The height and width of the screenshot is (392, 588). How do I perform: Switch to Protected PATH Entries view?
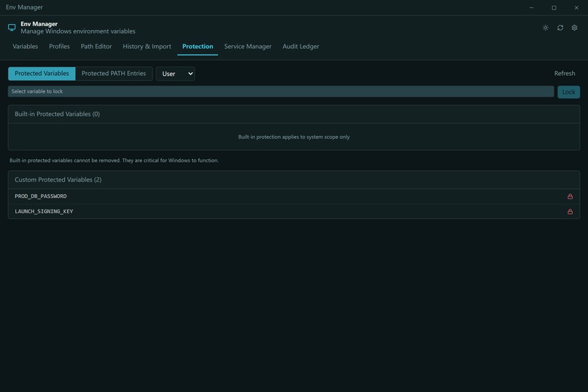(x=114, y=74)
